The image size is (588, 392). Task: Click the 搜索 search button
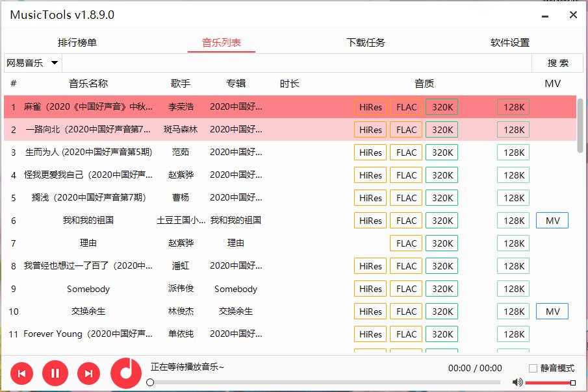558,63
